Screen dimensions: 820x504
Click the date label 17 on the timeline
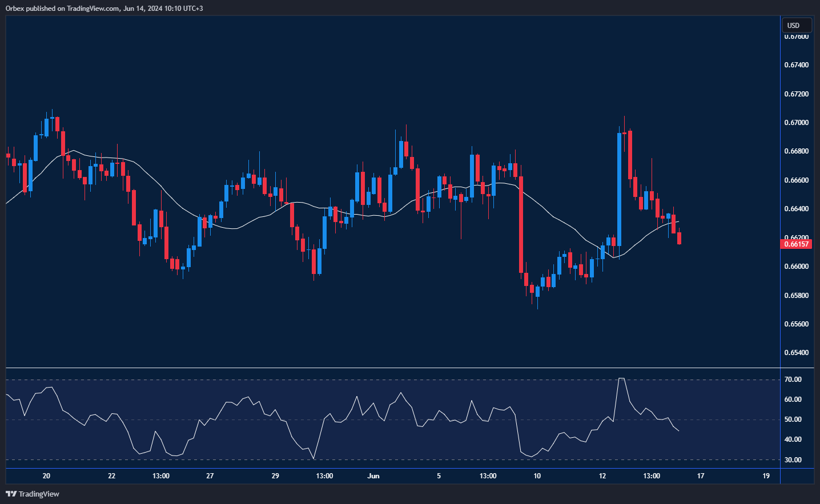[700, 475]
